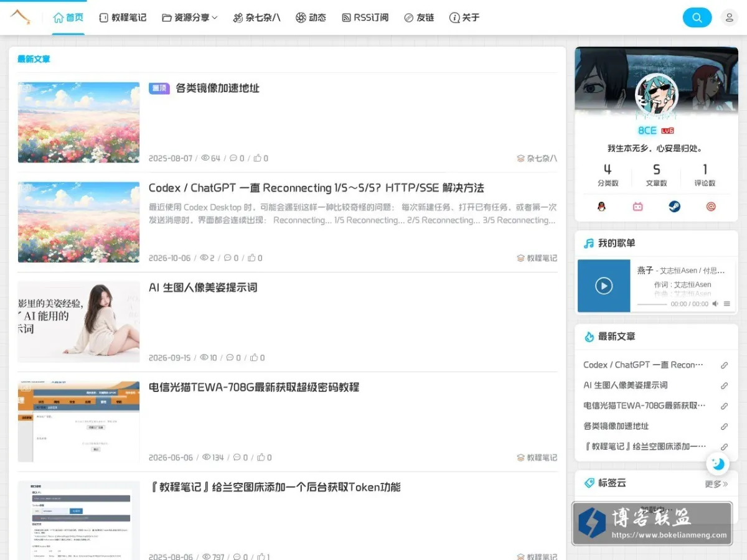Open the 教程笔记 menu item
Screen dimensions: 747x560
(x=123, y=17)
